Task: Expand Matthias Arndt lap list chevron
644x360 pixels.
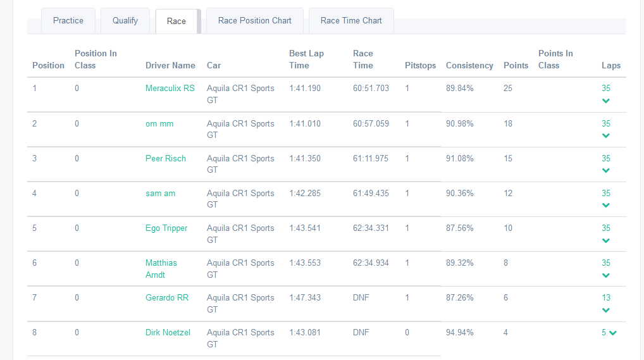Action: pos(606,275)
